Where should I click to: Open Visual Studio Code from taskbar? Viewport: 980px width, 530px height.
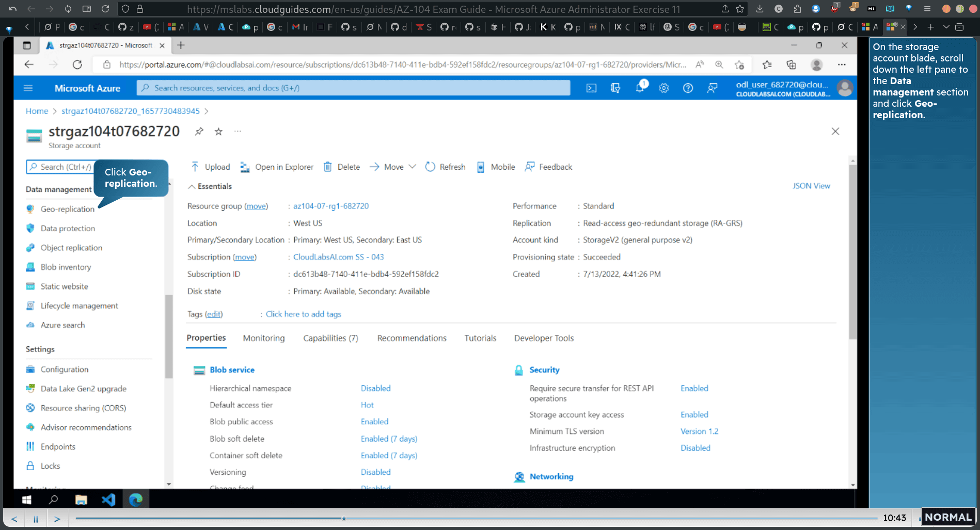tap(108, 500)
